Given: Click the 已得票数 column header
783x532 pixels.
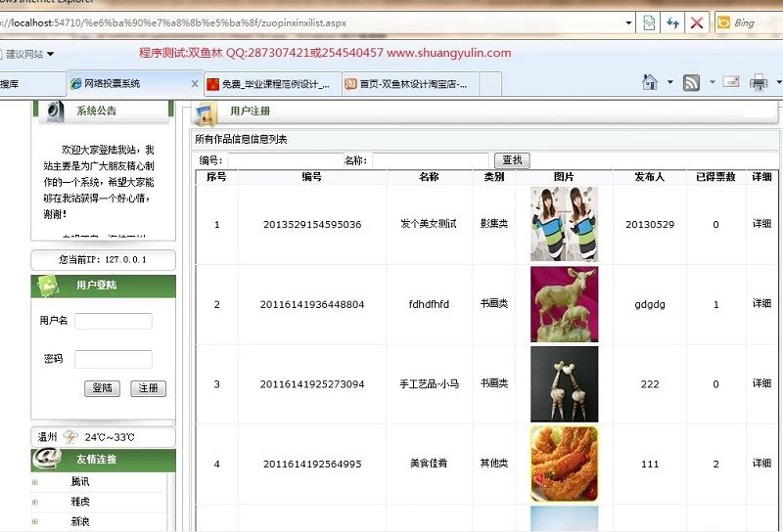Looking at the screenshot, I should [715, 177].
